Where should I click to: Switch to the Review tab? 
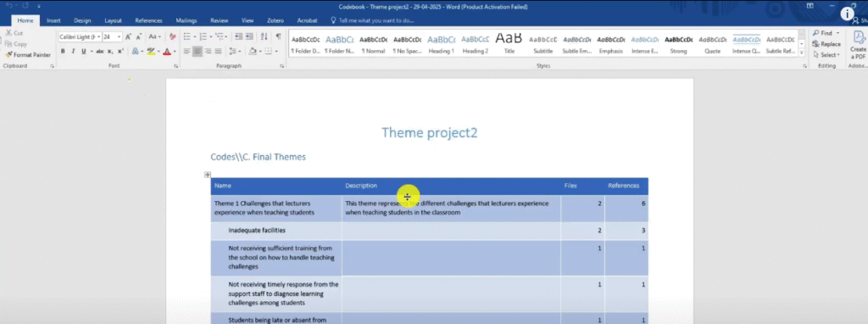(220, 20)
